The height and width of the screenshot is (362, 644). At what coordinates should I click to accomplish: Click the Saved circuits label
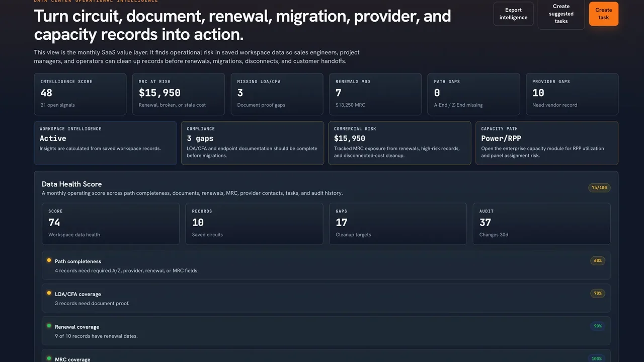click(207, 235)
